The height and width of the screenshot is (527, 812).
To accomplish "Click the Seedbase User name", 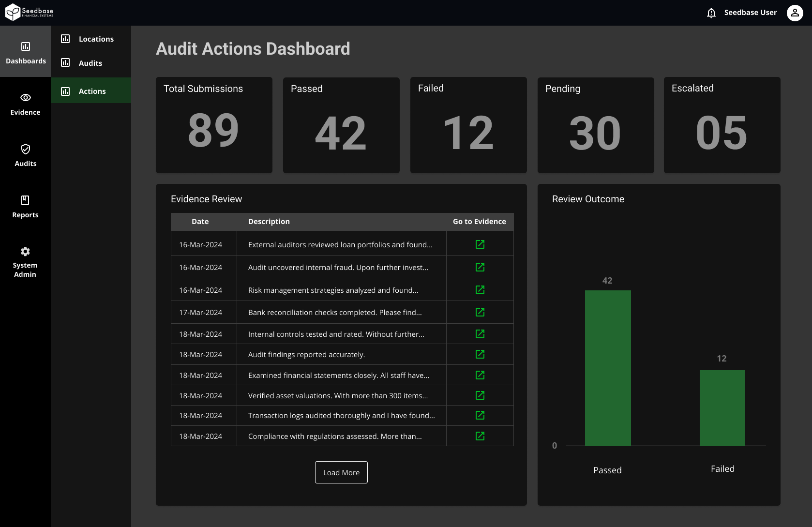I will click(x=750, y=13).
